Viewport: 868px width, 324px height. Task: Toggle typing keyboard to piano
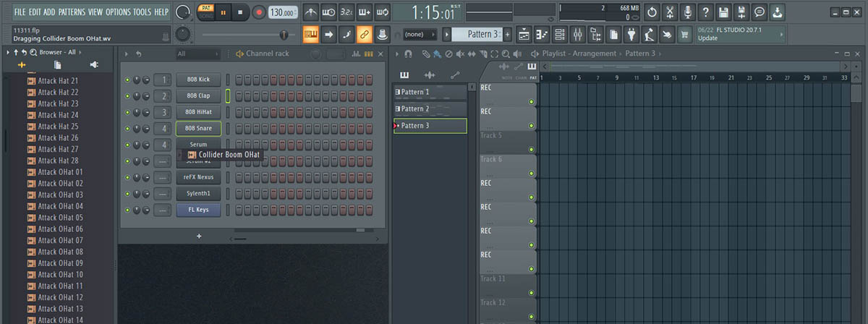click(x=311, y=34)
